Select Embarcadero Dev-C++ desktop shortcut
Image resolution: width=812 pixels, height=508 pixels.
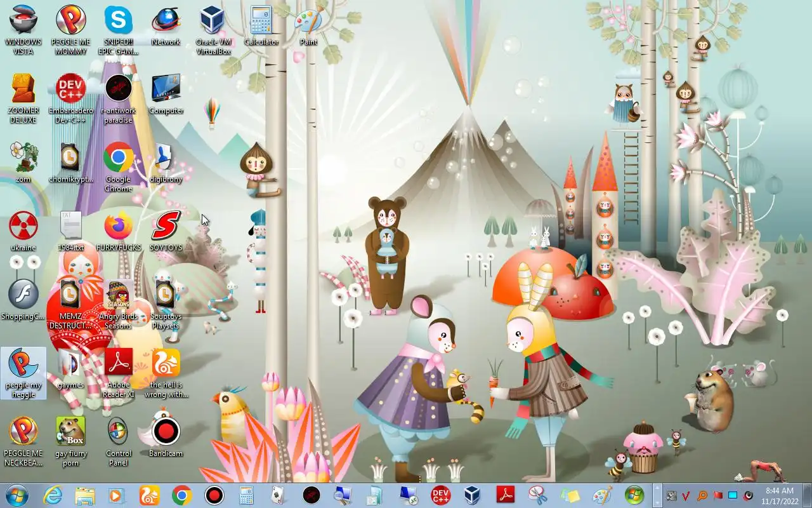[x=71, y=98]
